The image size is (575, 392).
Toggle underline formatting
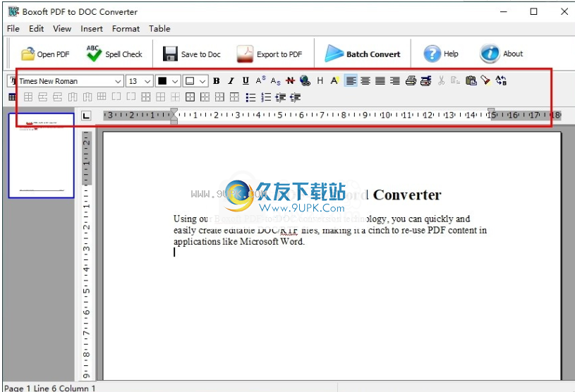coord(246,81)
